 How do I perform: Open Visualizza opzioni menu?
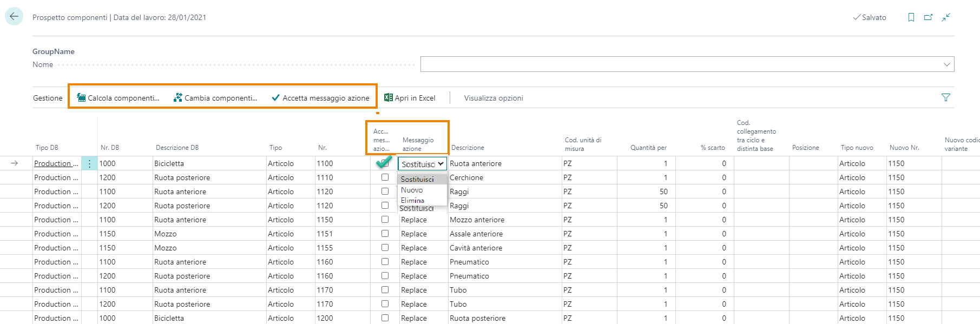pyautogui.click(x=493, y=98)
